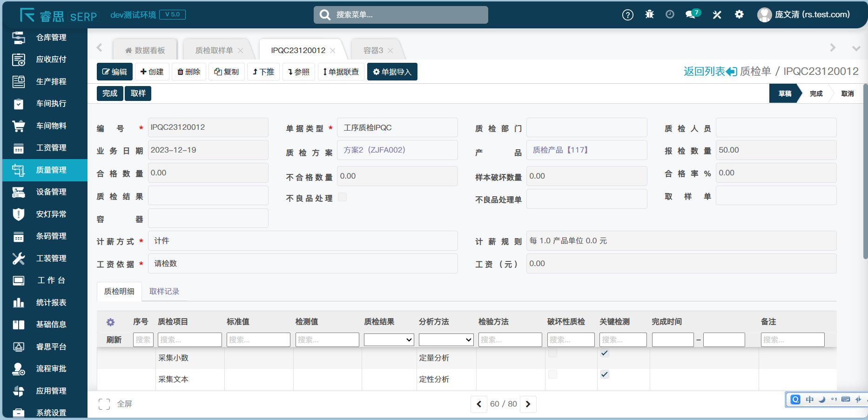Toggle the fullscreen icon at bottom left
This screenshot has width=868, height=420.
coord(104,404)
